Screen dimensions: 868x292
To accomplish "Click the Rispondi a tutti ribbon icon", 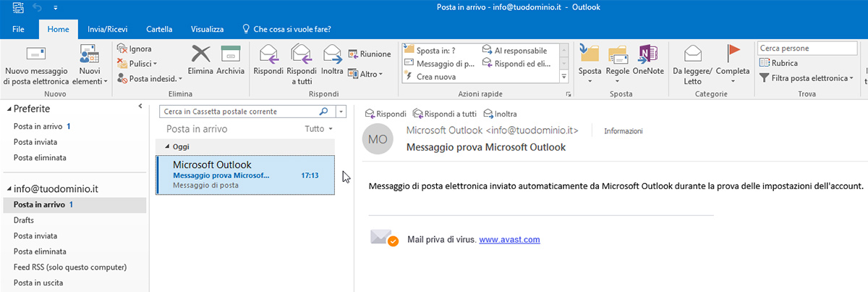I will click(301, 65).
